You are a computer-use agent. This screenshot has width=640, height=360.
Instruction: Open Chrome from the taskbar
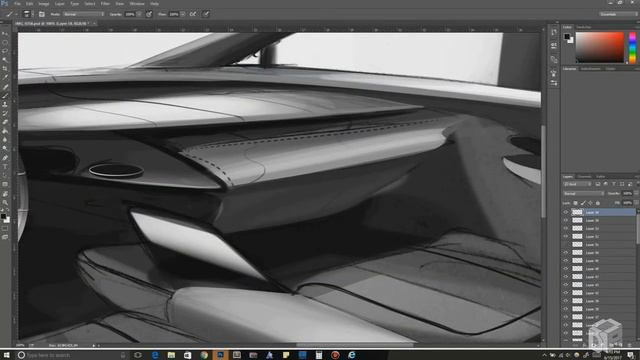204,355
